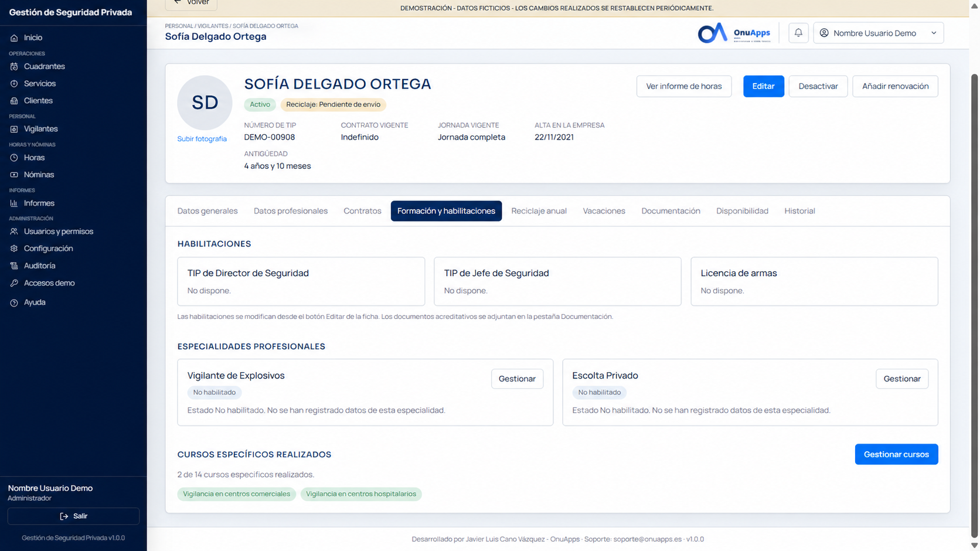980x551 pixels.
Task: Go to the Documentación tab
Action: pos(671,211)
